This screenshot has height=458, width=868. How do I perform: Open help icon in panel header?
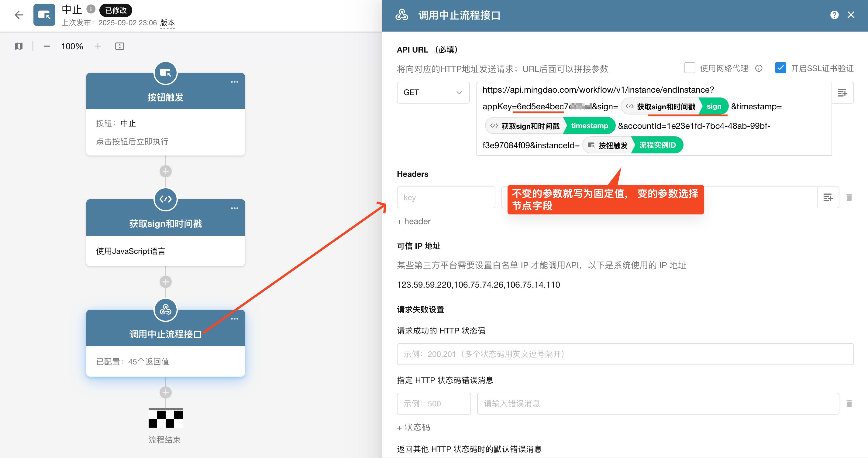(x=834, y=15)
